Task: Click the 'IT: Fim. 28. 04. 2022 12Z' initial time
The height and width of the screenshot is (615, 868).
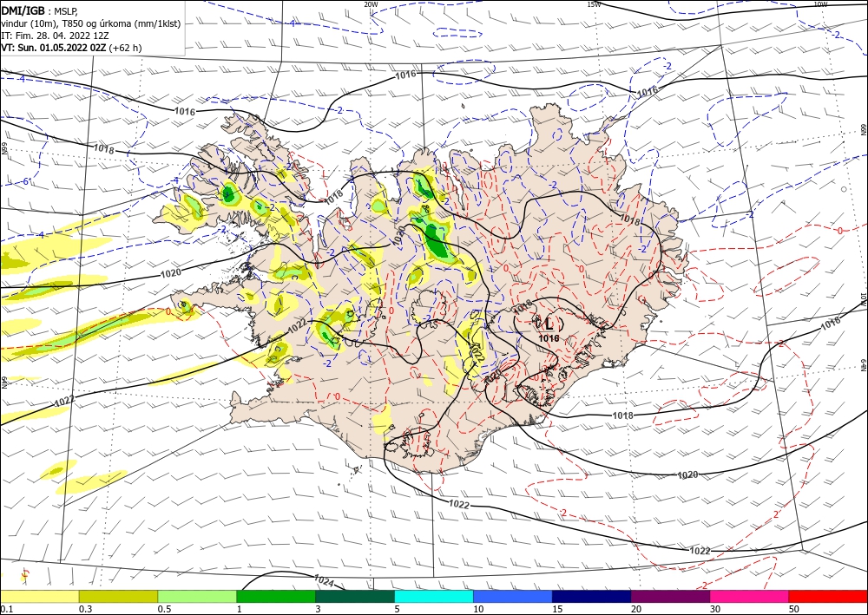Action: click(x=55, y=36)
